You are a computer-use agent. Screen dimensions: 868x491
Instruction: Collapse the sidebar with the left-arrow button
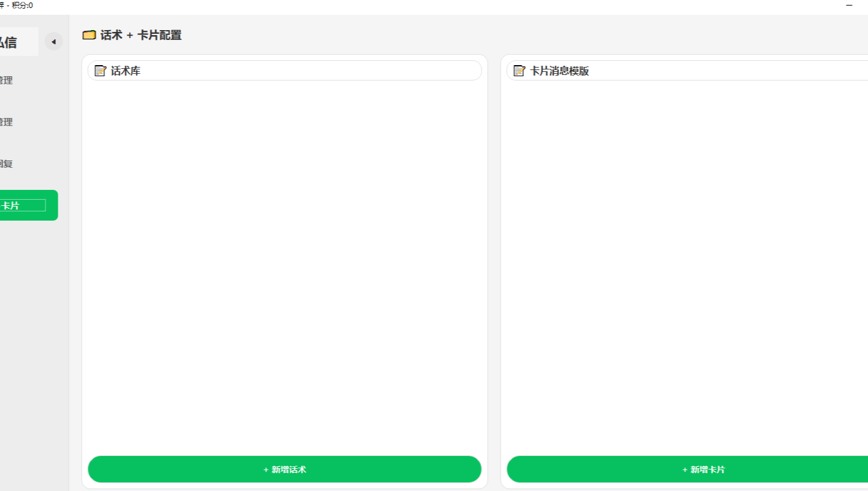tap(53, 42)
